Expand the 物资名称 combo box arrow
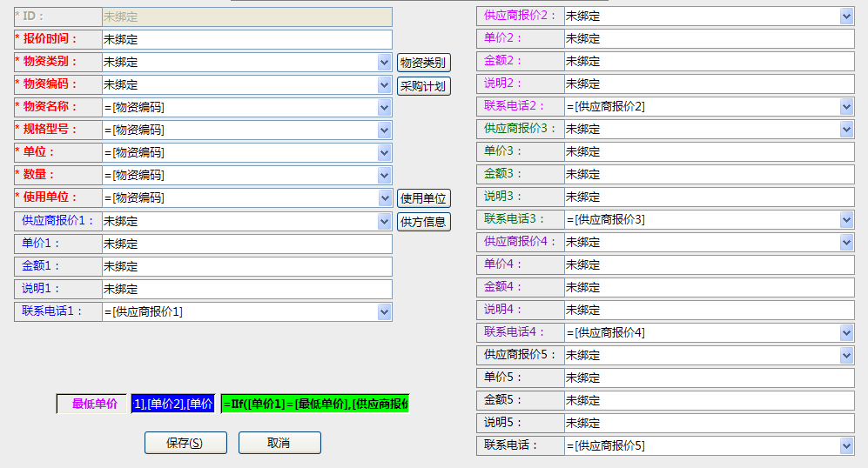This screenshot has width=868, height=468. (x=384, y=108)
